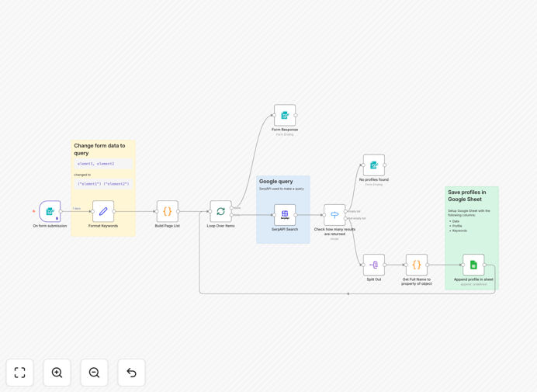537x392 pixels.
Task: Click the Save profiles in Google Sheet heading
Action: pyautogui.click(x=467, y=196)
